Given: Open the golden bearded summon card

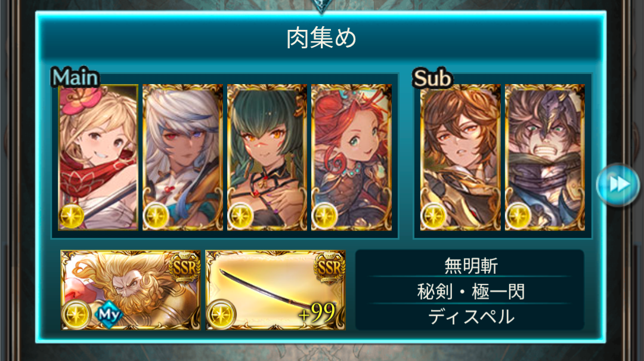Looking at the screenshot, I should [x=131, y=290].
